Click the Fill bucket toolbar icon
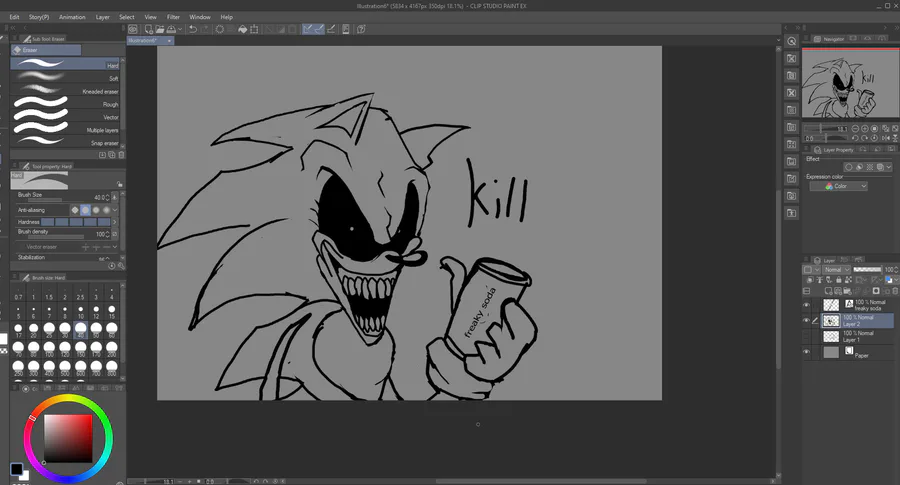This screenshot has width=900, height=485. coord(243,29)
